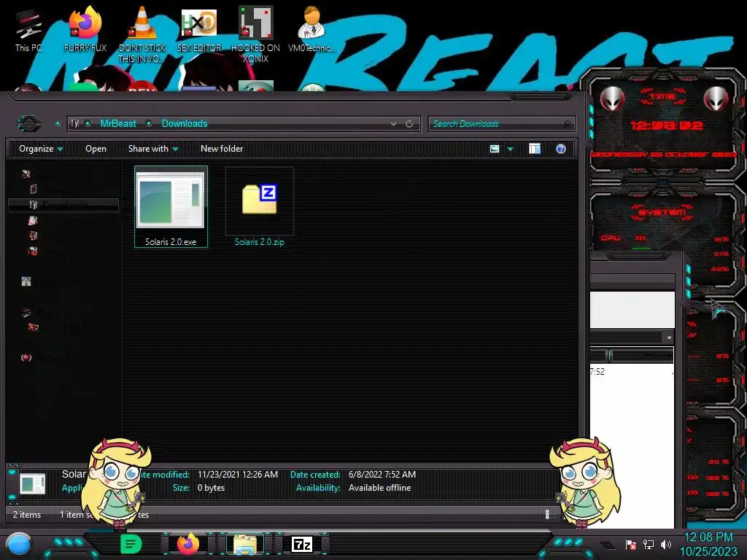Switch to Firefox on the taskbar
Viewport: 747px width, 560px height.
[187, 544]
